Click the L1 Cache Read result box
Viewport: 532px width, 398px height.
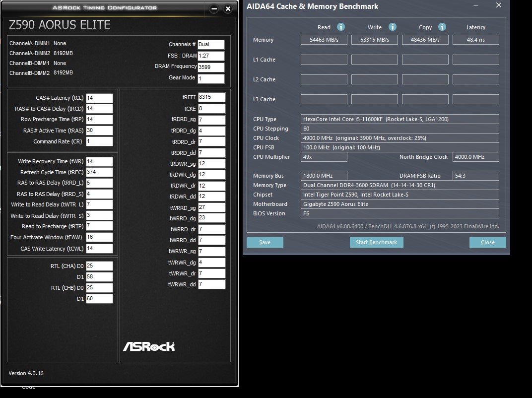(324, 60)
